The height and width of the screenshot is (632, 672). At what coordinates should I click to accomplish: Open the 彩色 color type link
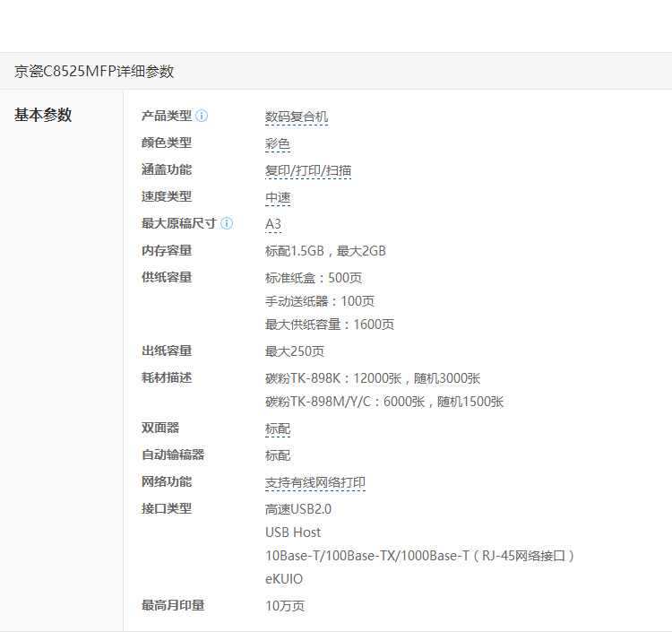[x=278, y=143]
